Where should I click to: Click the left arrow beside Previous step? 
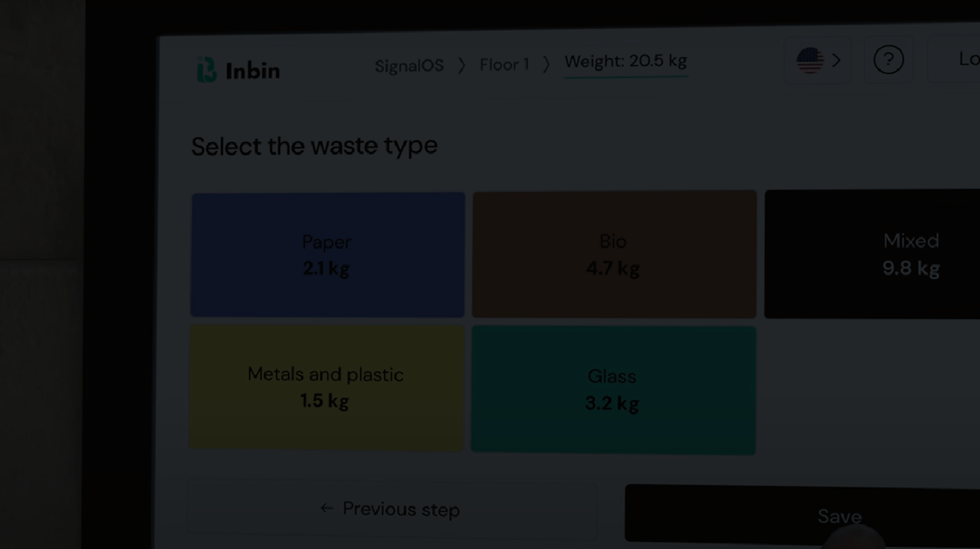(x=327, y=509)
